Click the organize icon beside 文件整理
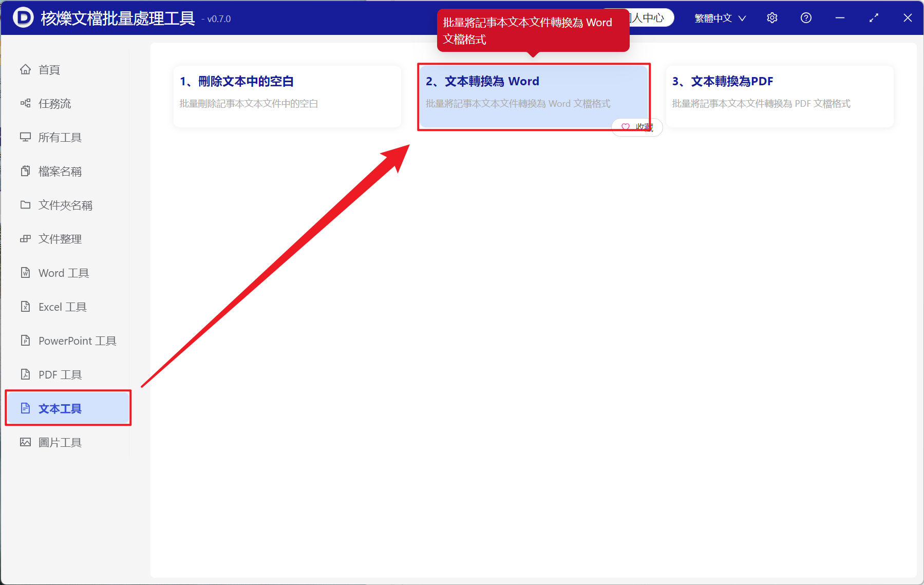The width and height of the screenshot is (924, 585). click(x=25, y=239)
